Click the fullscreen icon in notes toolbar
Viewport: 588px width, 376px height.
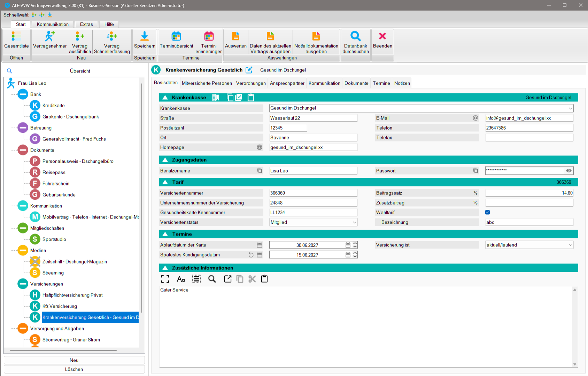click(165, 279)
